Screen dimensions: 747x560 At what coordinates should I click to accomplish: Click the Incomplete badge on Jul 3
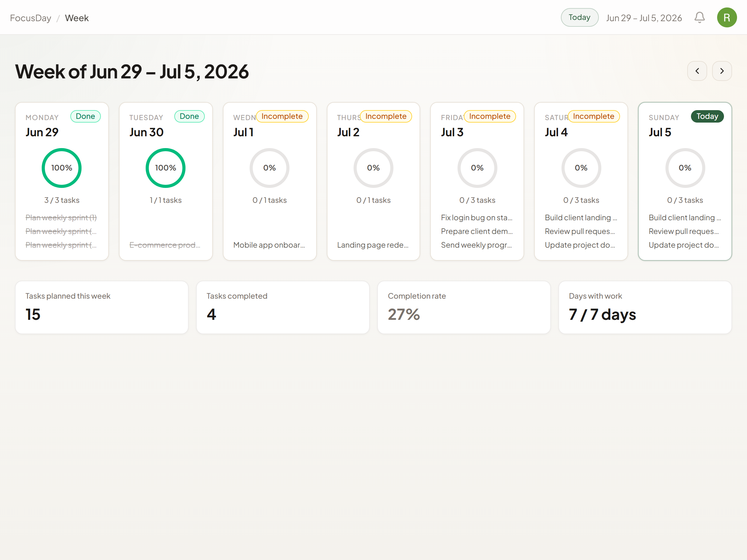(x=490, y=116)
